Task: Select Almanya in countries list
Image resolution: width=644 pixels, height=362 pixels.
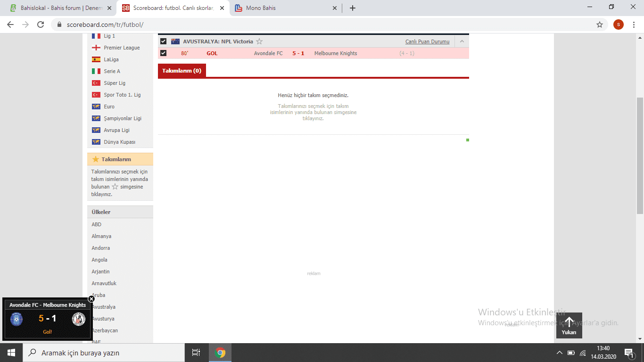Action: point(101,236)
